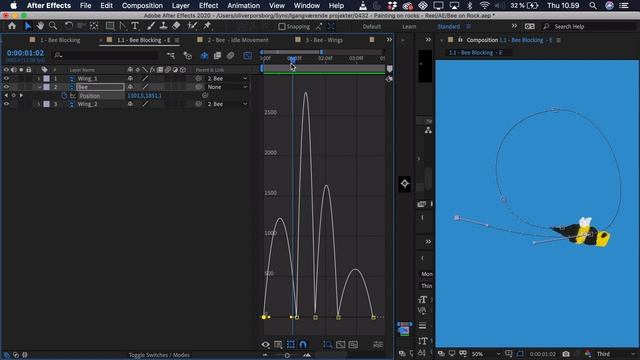The image size is (640, 360).
Task: Open Wing_2 parent dropdown 2. Bee
Action: 227,104
